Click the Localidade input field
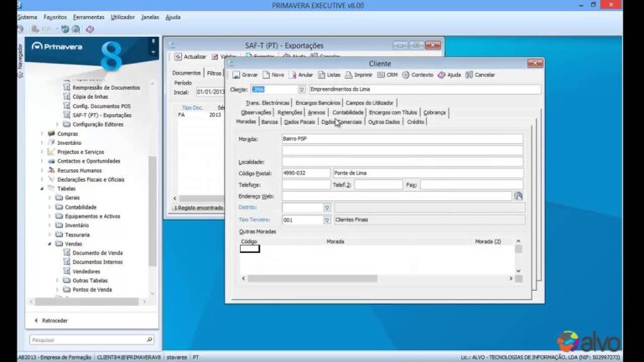The width and height of the screenshot is (644, 362). pyautogui.click(x=402, y=162)
